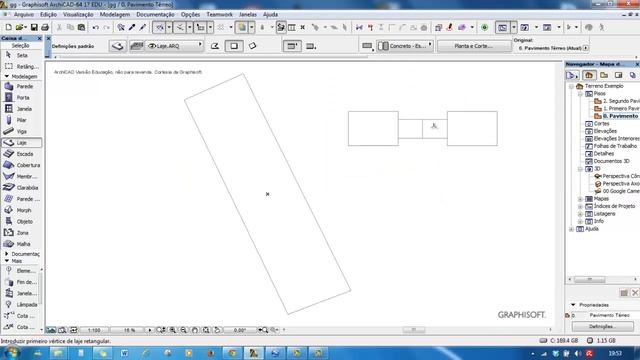Viewport: 640px width, 360px height.
Task: Select the Escada stair tool
Action: coord(21,154)
